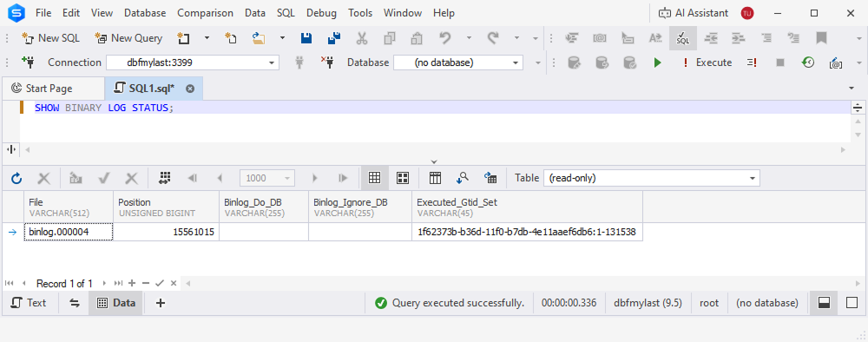Image resolution: width=868 pixels, height=342 pixels.
Task: Click the AI Assistant button
Action: [693, 13]
